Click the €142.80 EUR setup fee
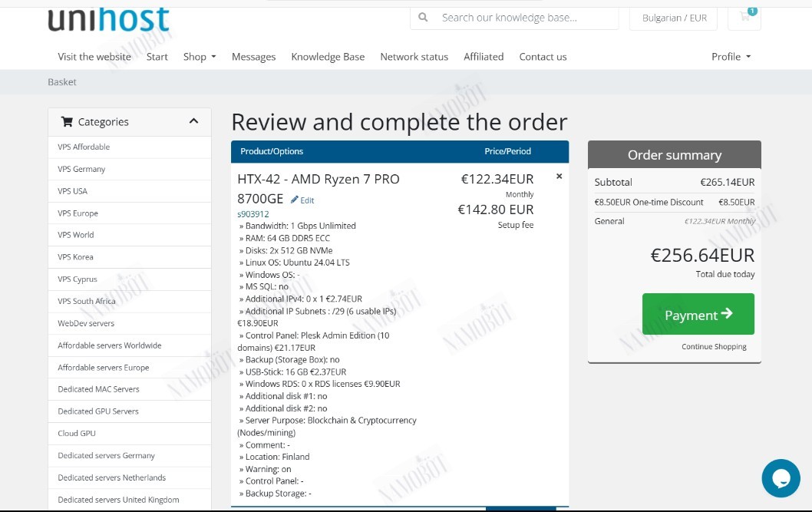 (496, 210)
